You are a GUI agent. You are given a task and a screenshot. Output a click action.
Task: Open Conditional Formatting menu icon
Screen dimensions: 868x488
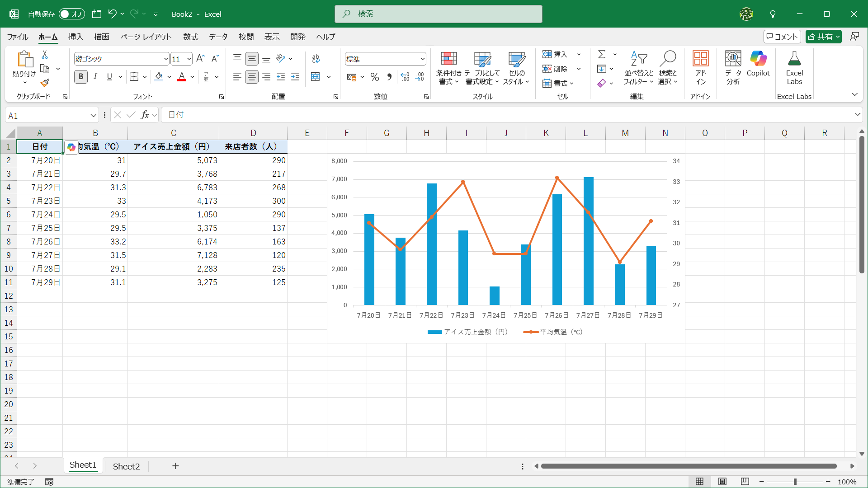point(448,59)
